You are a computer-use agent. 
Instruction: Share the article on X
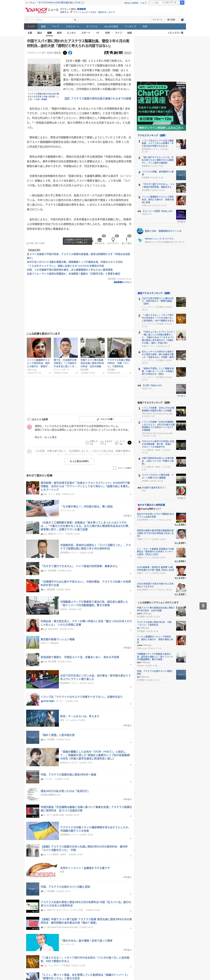coord(65,53)
